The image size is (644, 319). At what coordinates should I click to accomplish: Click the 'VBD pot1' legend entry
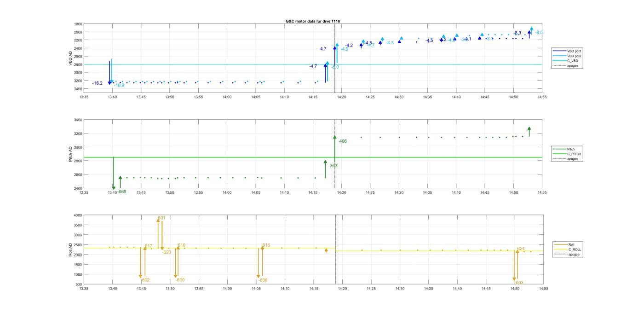(568, 51)
